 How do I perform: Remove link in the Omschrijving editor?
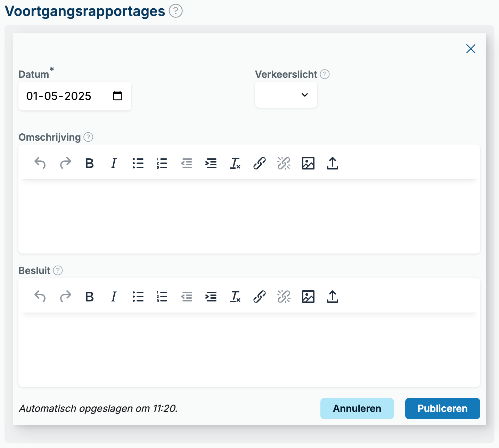tap(284, 163)
